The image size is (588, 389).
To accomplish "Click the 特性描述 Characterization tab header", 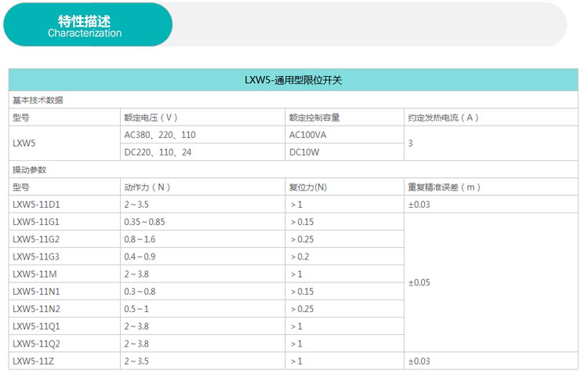I will coord(88,25).
